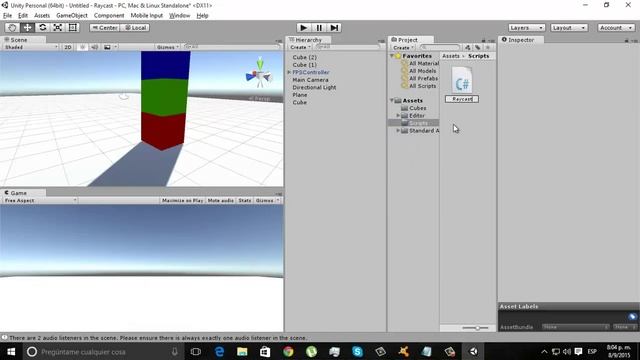Open the File menu
The height and width of the screenshot is (360, 640).
(7, 16)
